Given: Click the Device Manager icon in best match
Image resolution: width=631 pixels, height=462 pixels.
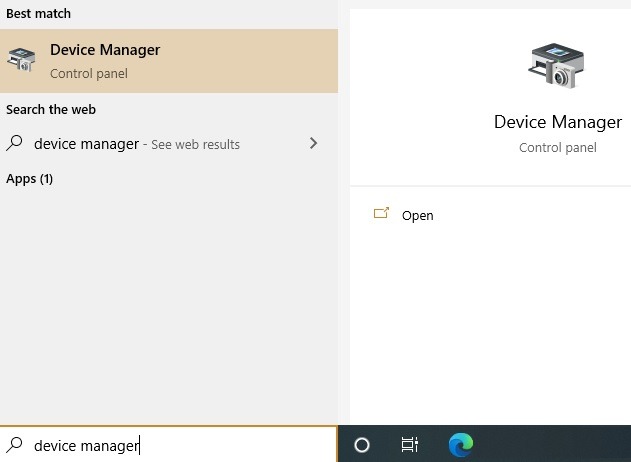Looking at the screenshot, I should point(21,60).
